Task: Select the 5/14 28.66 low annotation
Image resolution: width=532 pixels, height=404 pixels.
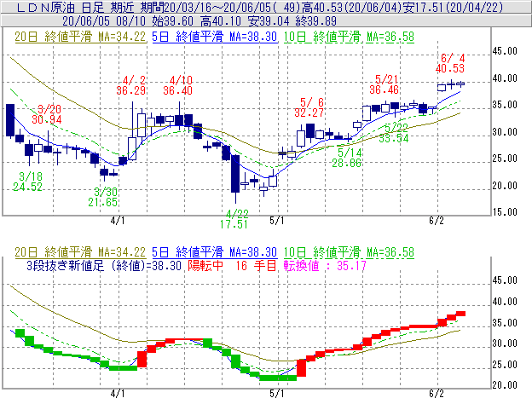Action: [x=347, y=158]
